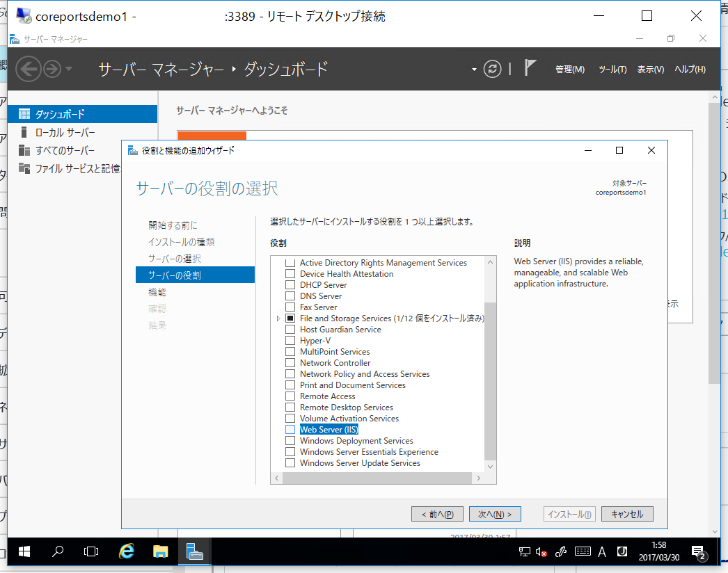
Task: Launch Internet Explorer from the taskbar
Action: [126, 551]
